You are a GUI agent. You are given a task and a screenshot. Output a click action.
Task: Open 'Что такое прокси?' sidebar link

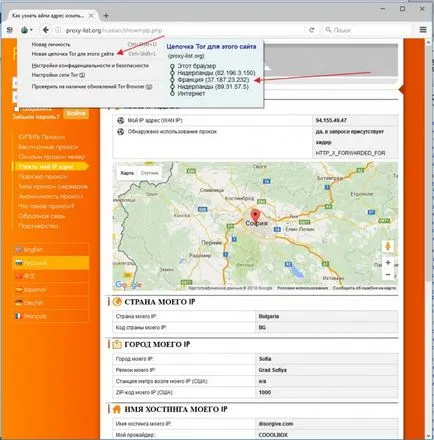pyautogui.click(x=46, y=206)
